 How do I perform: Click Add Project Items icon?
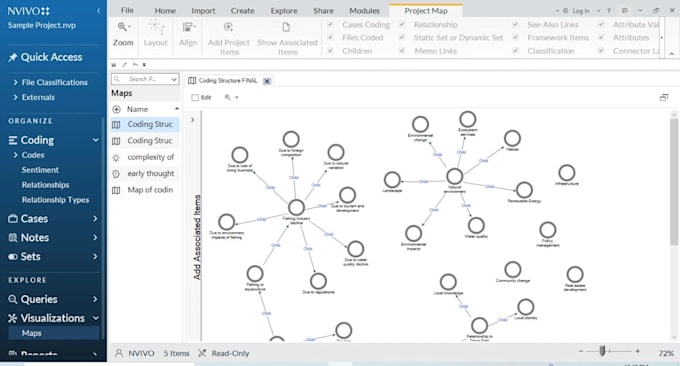(x=228, y=27)
